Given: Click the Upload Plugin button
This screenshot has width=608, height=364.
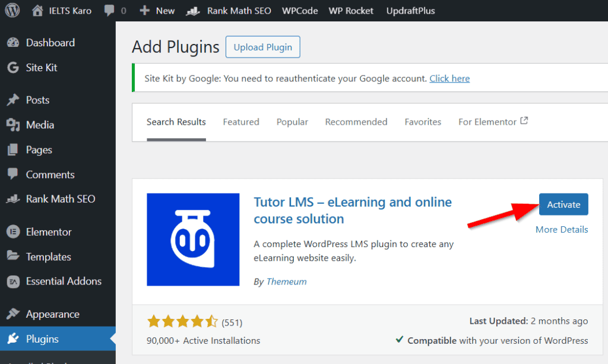Looking at the screenshot, I should click(263, 47).
